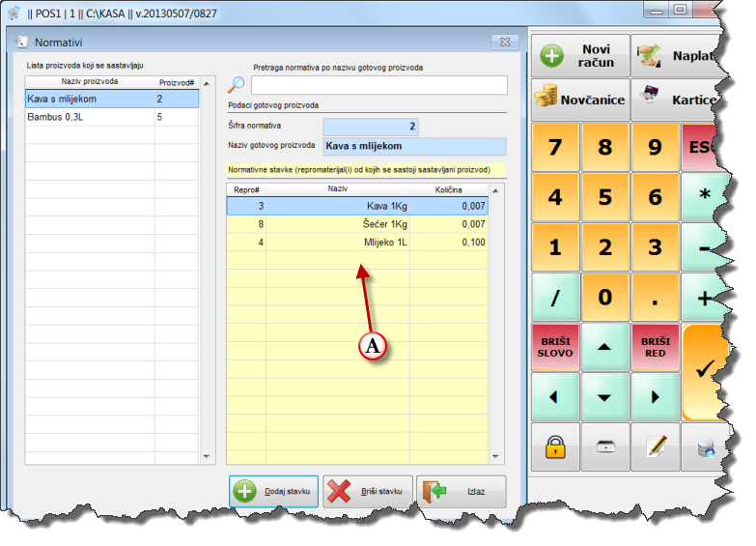Click Dodaj stavku button
The width and height of the screenshot is (756, 546).
pyautogui.click(x=272, y=492)
